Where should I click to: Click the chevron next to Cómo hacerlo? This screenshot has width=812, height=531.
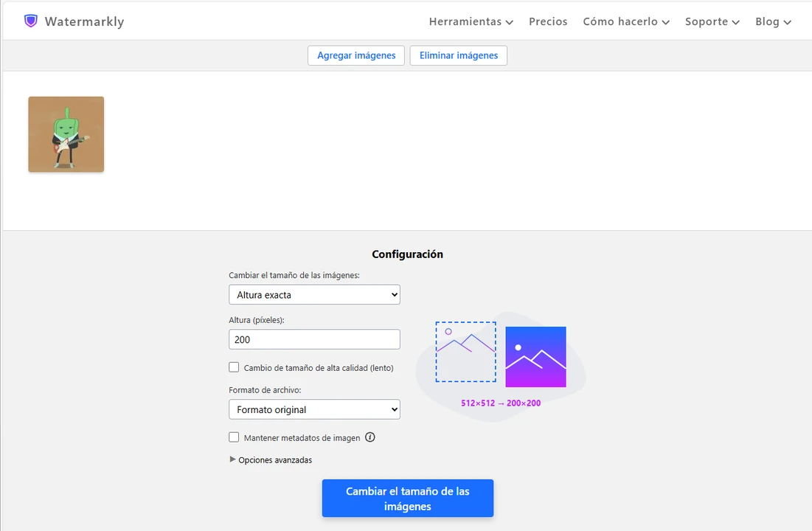pyautogui.click(x=665, y=22)
